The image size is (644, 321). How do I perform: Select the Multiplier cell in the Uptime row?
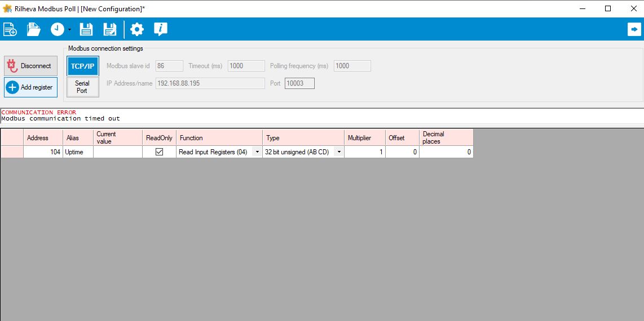coord(364,152)
